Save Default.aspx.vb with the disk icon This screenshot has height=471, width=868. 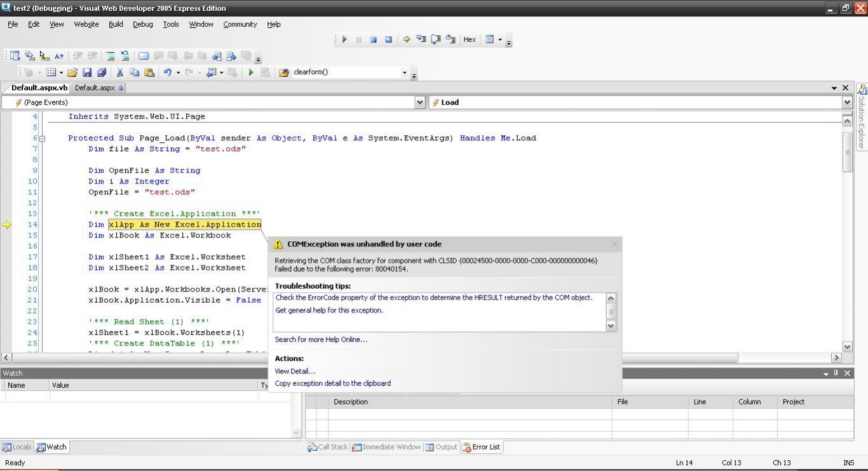coord(87,72)
